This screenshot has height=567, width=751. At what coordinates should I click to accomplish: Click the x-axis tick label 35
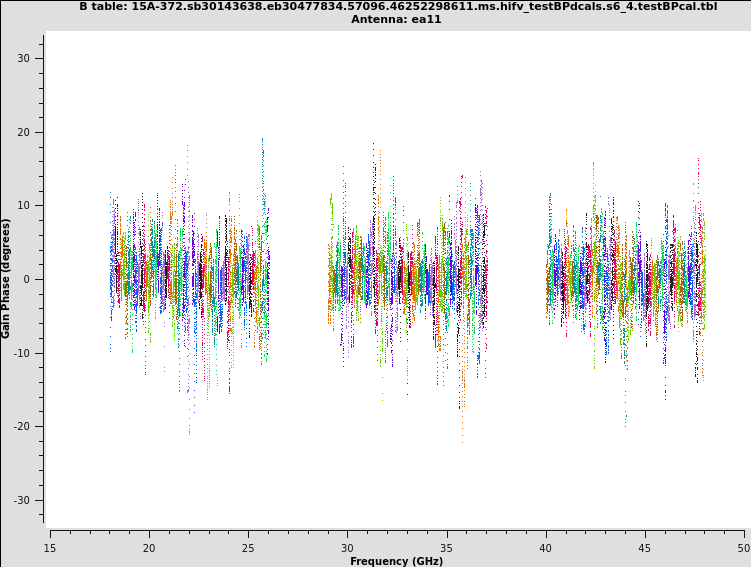pos(446,547)
